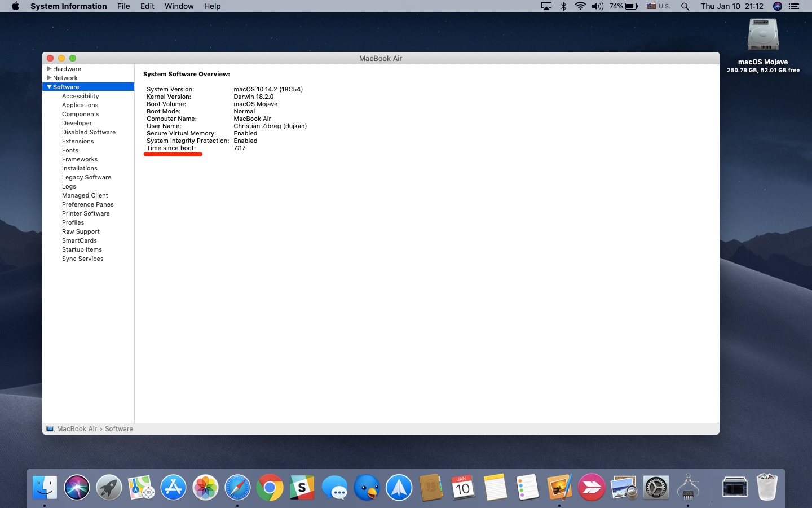The image size is (812, 508).
Task: Collapse the Software section triangle
Action: pos(50,87)
